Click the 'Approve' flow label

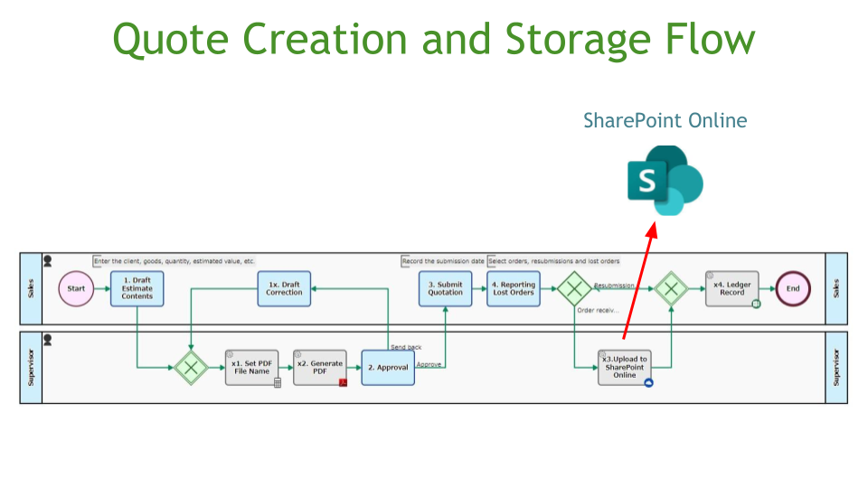pyautogui.click(x=429, y=364)
